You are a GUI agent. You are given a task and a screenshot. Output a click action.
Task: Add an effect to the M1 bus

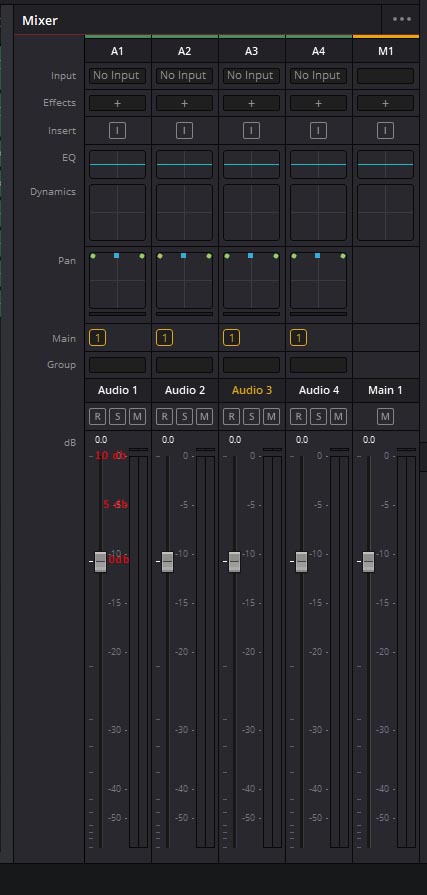pos(385,103)
